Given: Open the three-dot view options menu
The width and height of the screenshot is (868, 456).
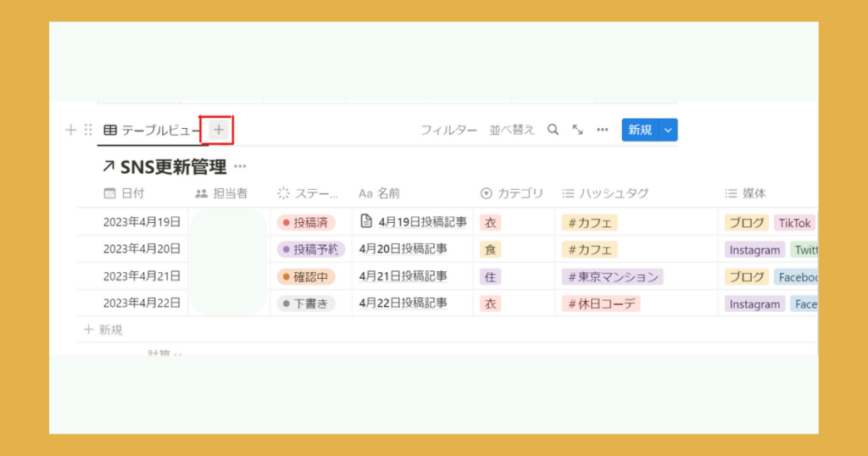Looking at the screenshot, I should (x=603, y=130).
